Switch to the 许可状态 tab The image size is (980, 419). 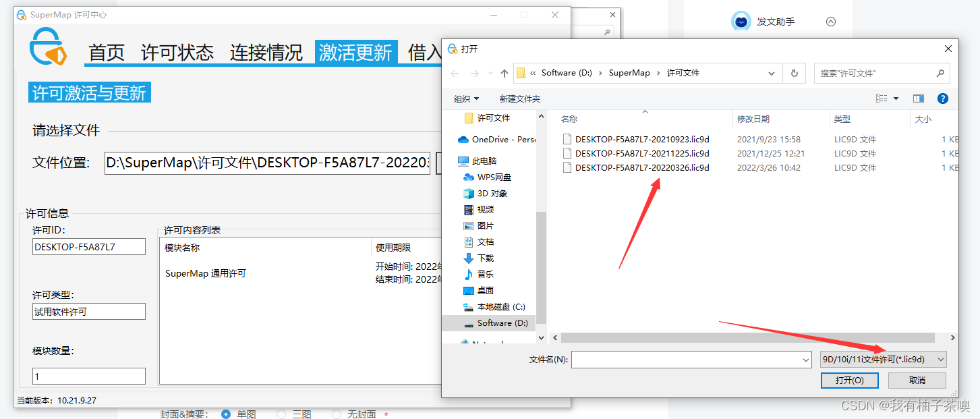click(x=177, y=53)
